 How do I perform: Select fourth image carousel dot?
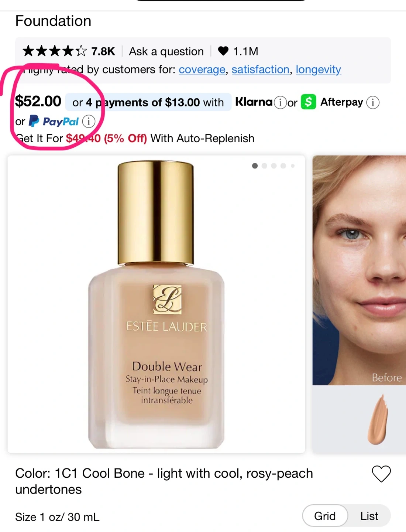(283, 166)
